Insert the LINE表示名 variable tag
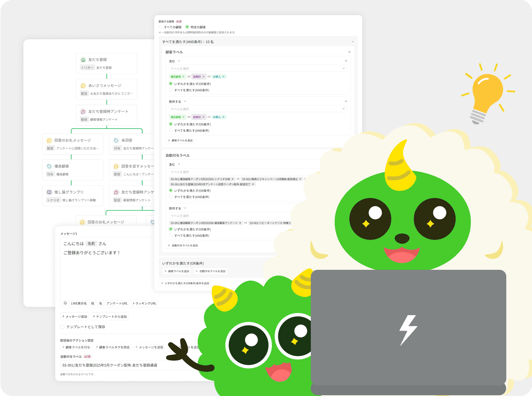The height and width of the screenshot is (396, 532). (79, 303)
